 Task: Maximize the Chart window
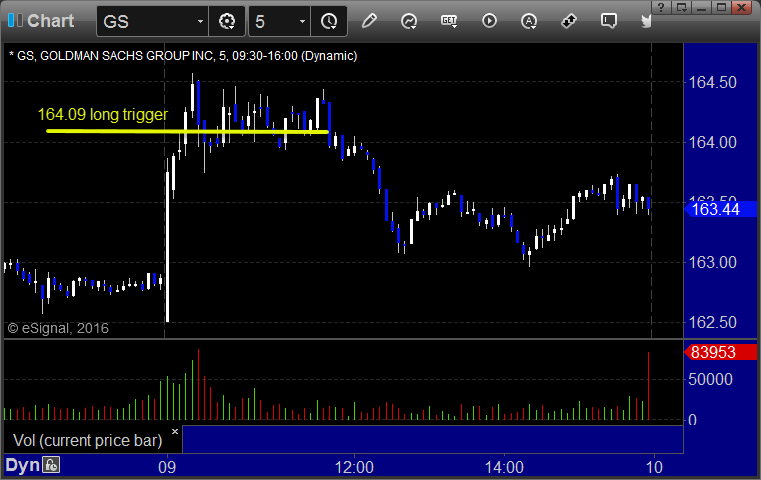point(721,8)
